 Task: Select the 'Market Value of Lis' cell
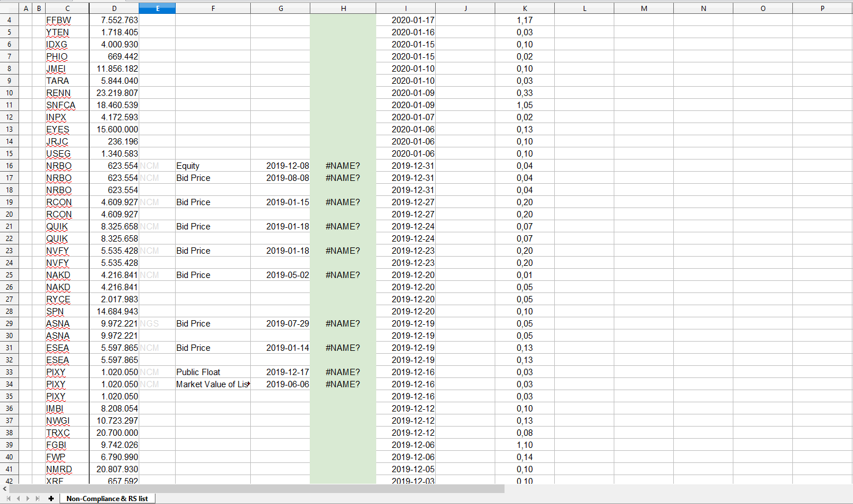[212, 384]
